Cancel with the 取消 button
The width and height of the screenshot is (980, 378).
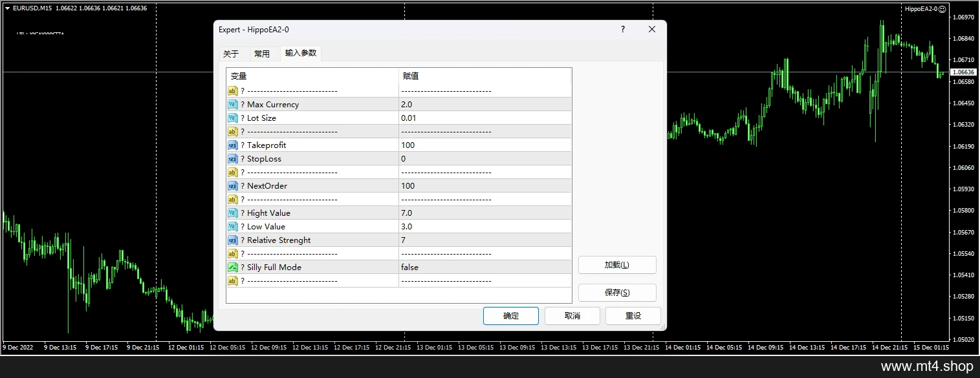tap(572, 316)
